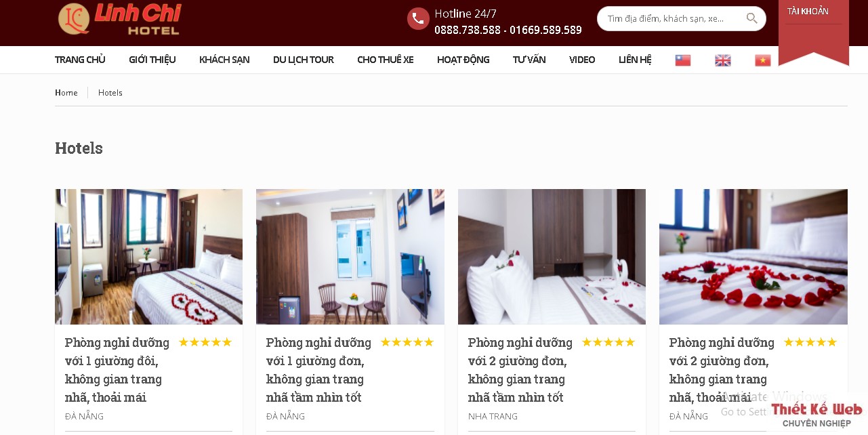Open the room photo with blue window and chairs
The height and width of the screenshot is (435, 868).
(x=350, y=257)
